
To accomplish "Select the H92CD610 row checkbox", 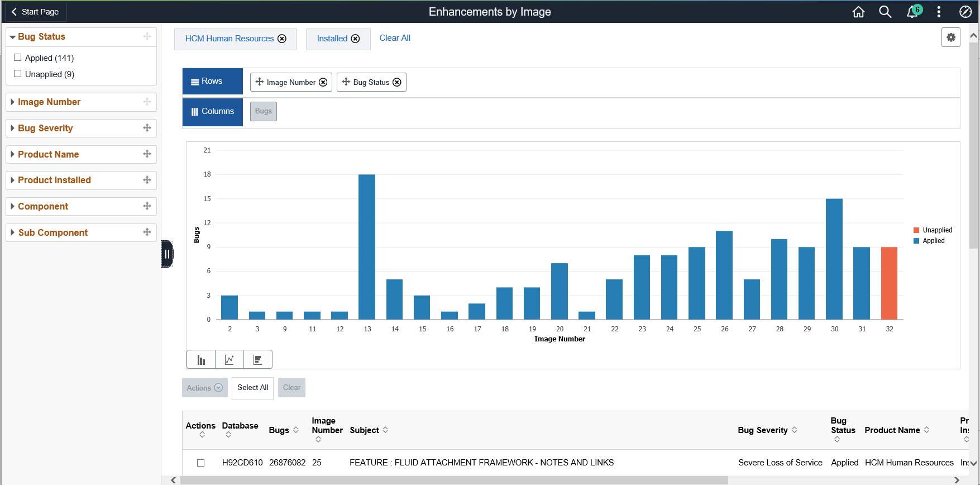I will pos(201,463).
